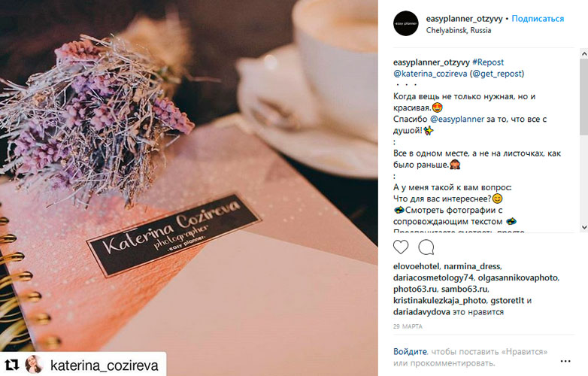Click Войдите to log in

(410, 352)
